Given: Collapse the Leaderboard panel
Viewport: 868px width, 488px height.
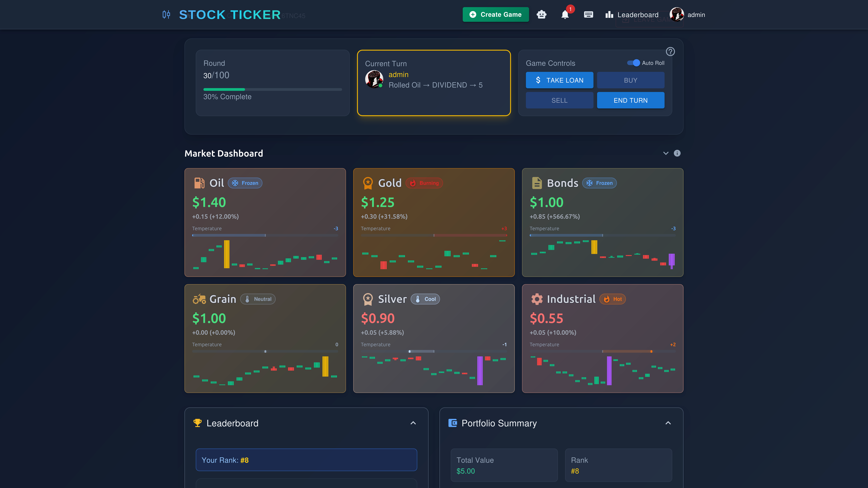Looking at the screenshot, I should 413,423.
